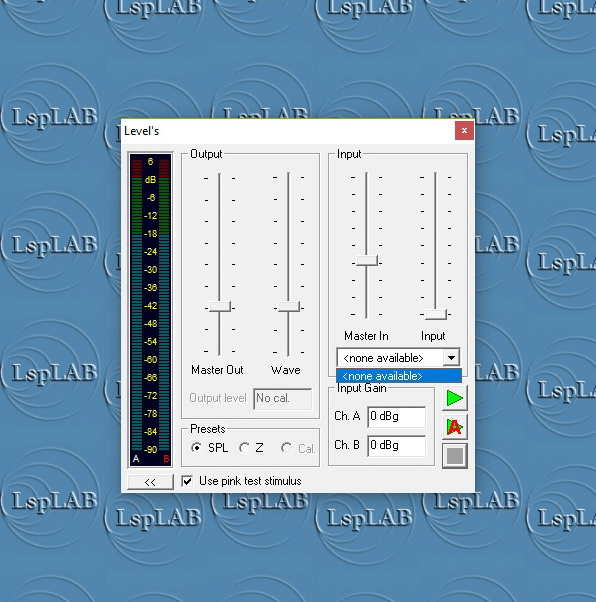Click the Master Out slider thumb
Viewport: 596px width, 602px height.
point(220,307)
